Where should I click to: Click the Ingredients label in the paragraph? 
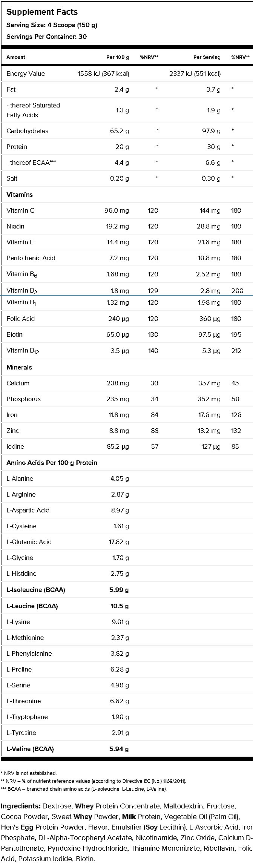21,806
